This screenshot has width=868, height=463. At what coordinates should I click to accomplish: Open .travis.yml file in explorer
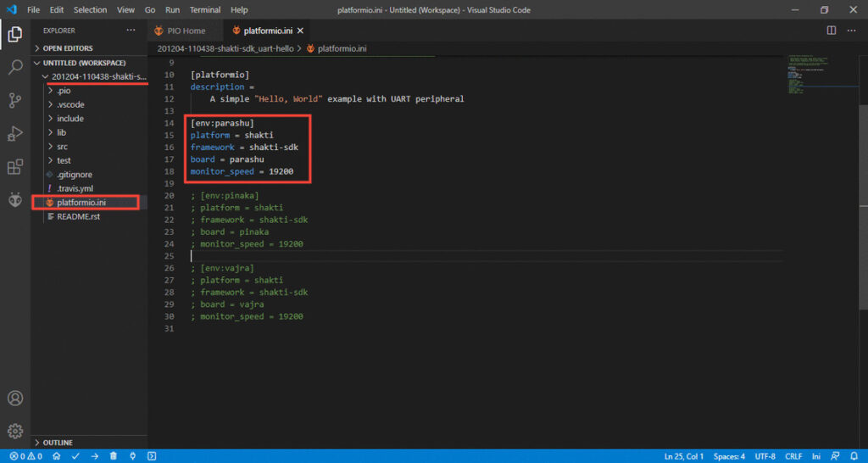pos(75,189)
